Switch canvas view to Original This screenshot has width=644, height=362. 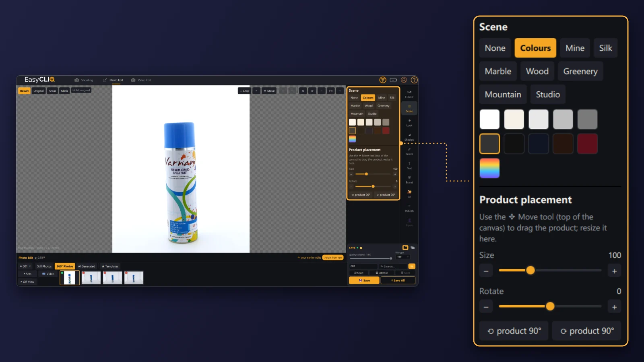tap(39, 91)
